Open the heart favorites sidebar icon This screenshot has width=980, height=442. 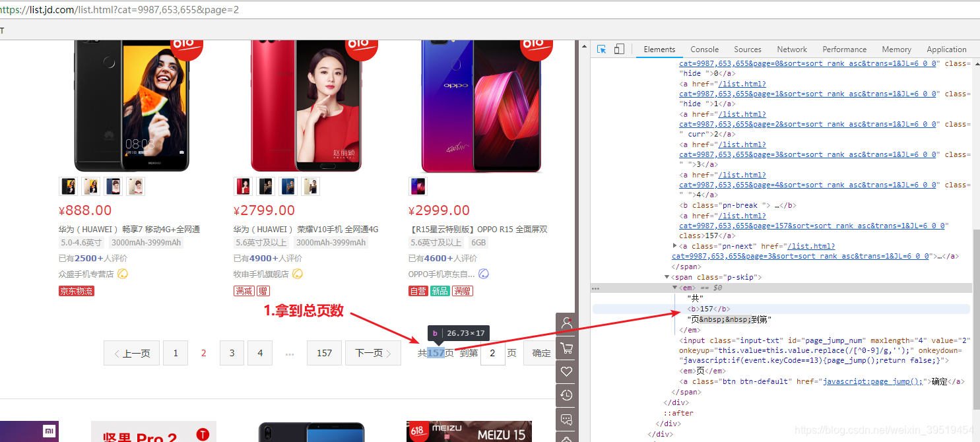566,371
